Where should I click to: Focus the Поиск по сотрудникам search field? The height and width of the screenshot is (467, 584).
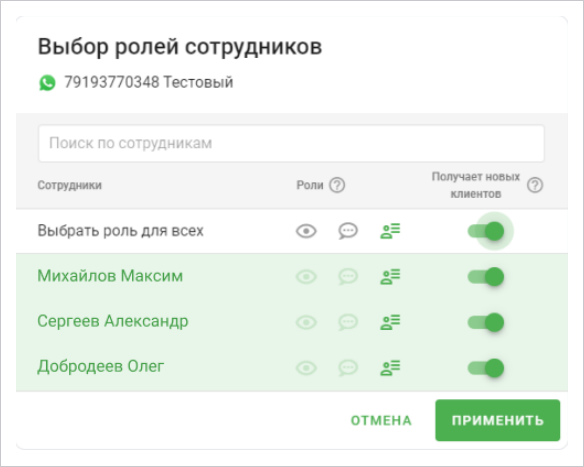pyautogui.click(x=291, y=143)
